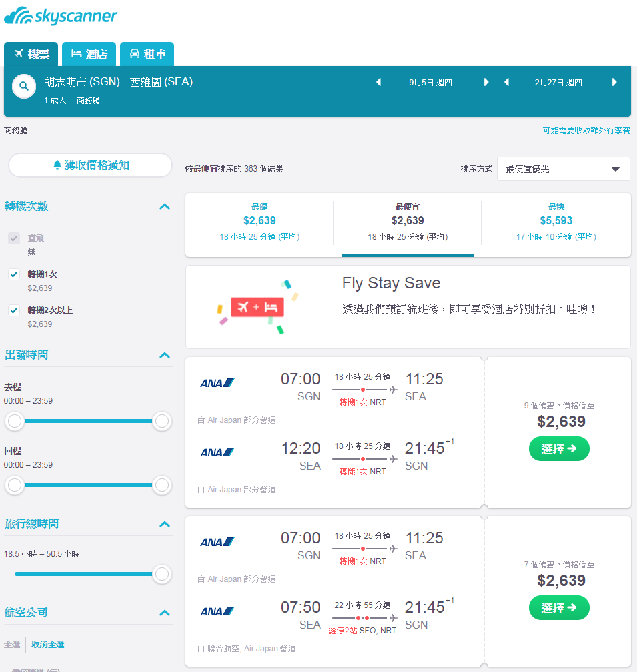This screenshot has width=637, height=672.
Task: Click right handle of 去程 time slider
Action: (x=162, y=421)
